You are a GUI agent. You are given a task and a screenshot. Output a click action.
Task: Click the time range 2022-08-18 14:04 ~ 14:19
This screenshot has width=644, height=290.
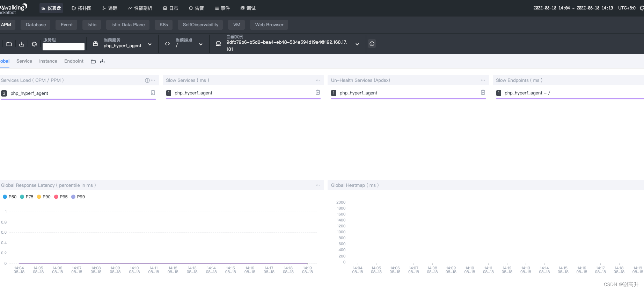click(573, 8)
